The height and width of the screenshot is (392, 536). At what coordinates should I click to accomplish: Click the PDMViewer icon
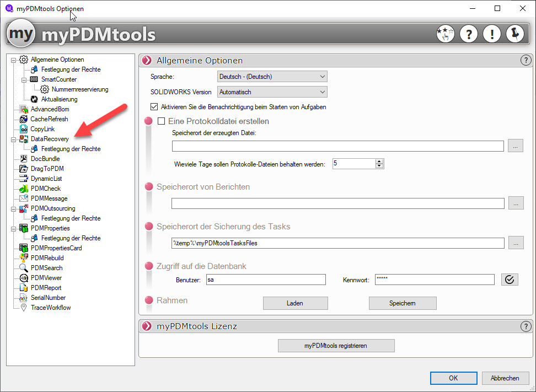(x=24, y=277)
